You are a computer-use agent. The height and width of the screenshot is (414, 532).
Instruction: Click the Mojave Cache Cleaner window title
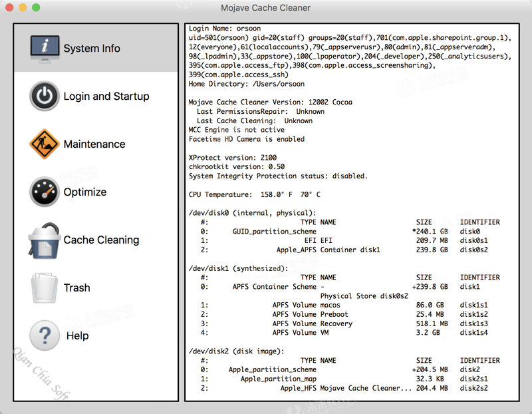point(265,8)
